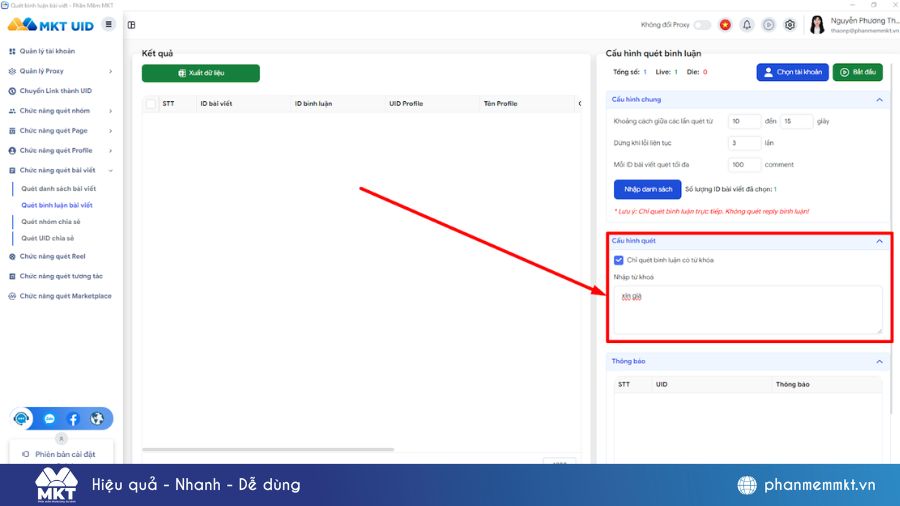Click the ID bình luận column header
900x506 pixels.
313,104
